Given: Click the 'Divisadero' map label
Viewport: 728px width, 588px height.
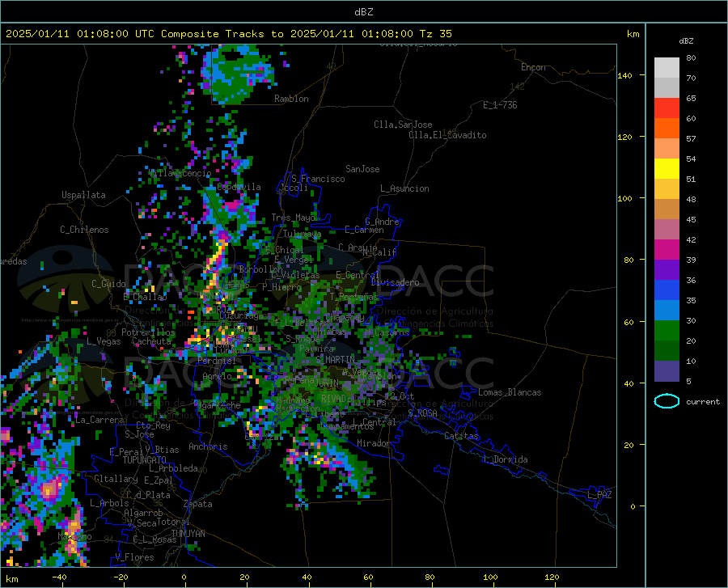Looking at the screenshot, I should 395,282.
